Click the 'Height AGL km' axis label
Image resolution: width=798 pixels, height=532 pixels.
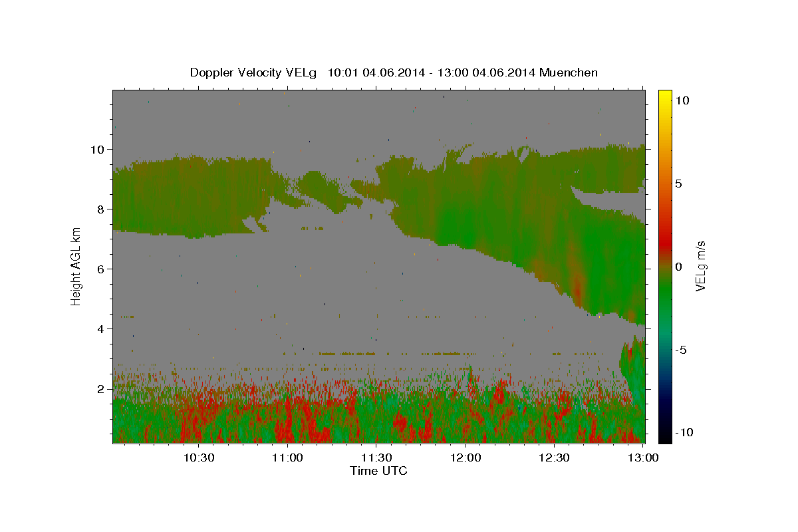click(76, 266)
